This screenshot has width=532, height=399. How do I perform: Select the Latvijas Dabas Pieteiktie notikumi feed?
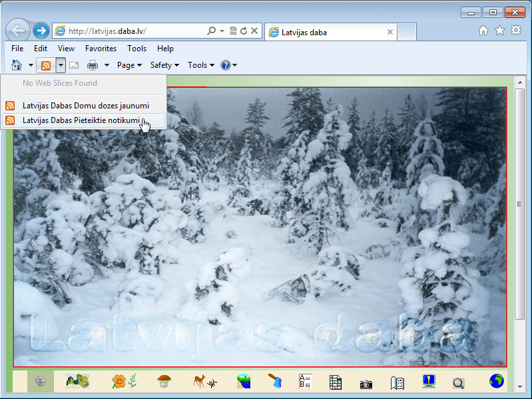click(84, 120)
